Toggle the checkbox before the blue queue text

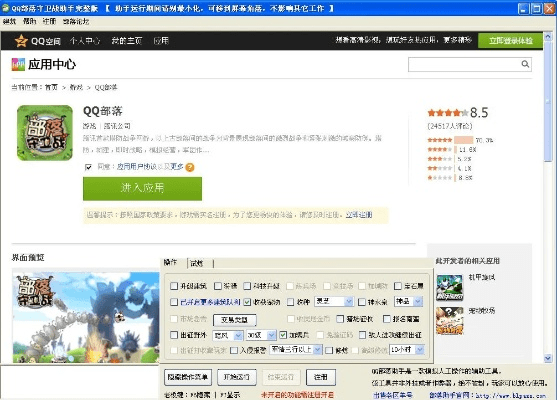click(174, 302)
